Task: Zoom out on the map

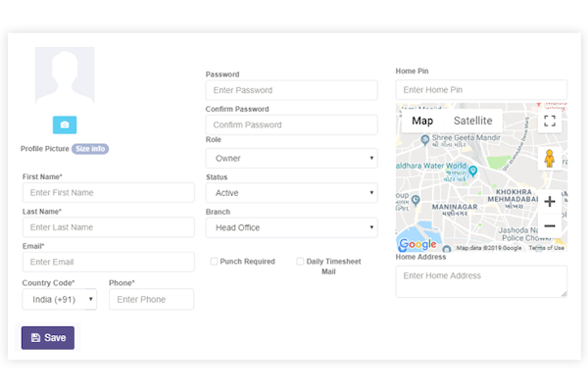Action: point(550,226)
